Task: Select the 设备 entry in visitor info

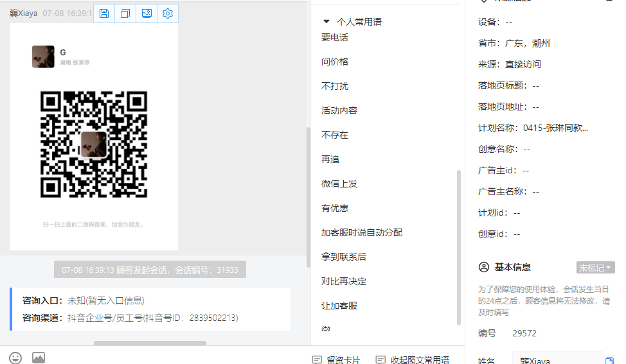Action: point(495,22)
